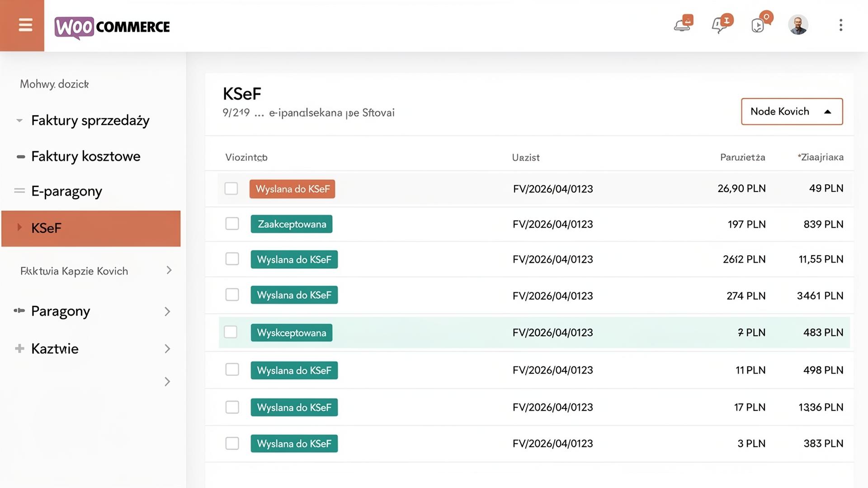Select KSeF in the sidebar

pyautogui.click(x=46, y=228)
